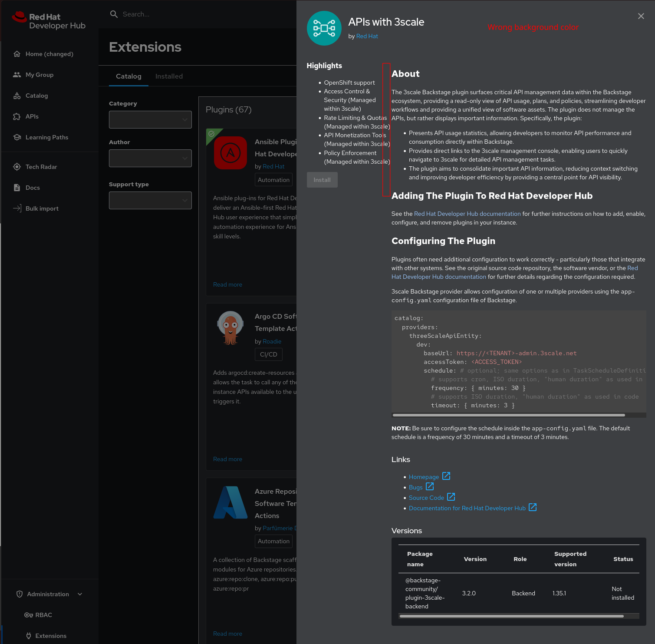Click Roadie author link on Argo card

[272, 341]
